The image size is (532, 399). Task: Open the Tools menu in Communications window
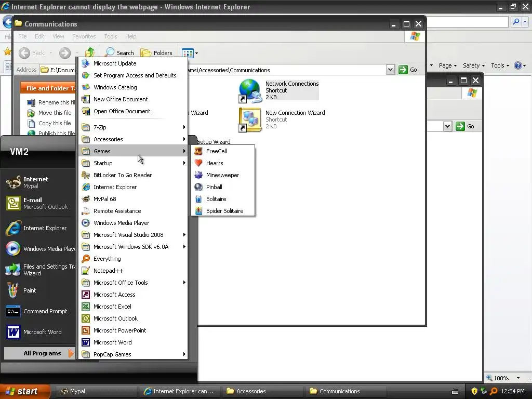pos(110,36)
